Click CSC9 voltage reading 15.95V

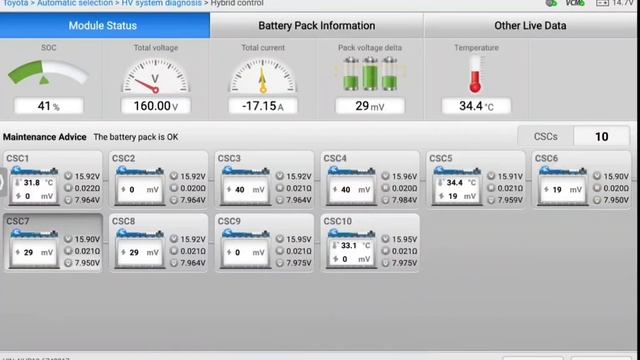tap(299, 239)
